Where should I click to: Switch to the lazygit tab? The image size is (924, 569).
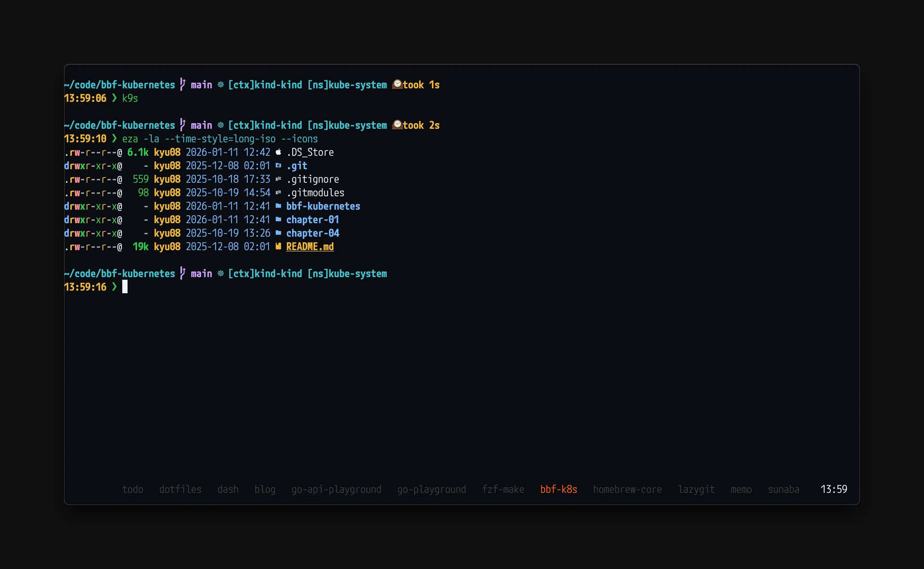[696, 489]
